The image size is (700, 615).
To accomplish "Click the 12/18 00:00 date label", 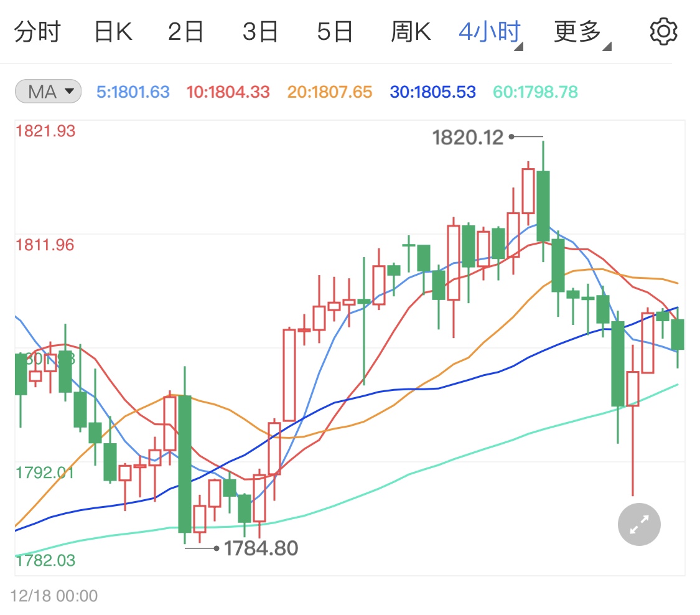I will click(54, 595).
